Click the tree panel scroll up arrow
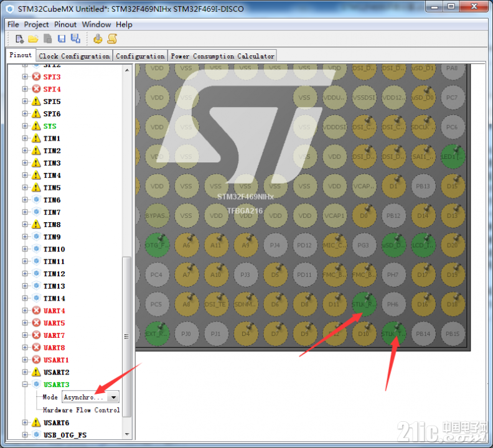Image resolution: width=493 pixels, height=448 pixels. coord(127,70)
